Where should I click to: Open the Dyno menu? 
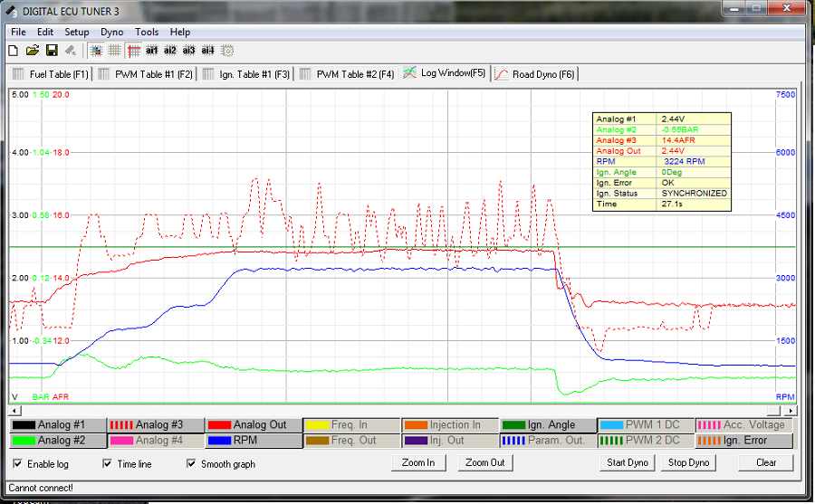(111, 32)
